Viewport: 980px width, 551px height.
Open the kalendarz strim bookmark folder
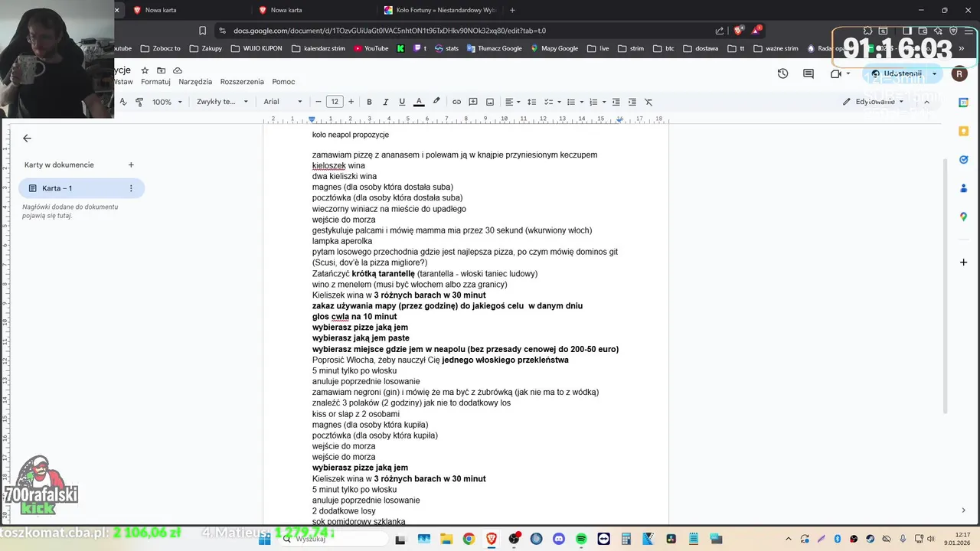click(318, 48)
